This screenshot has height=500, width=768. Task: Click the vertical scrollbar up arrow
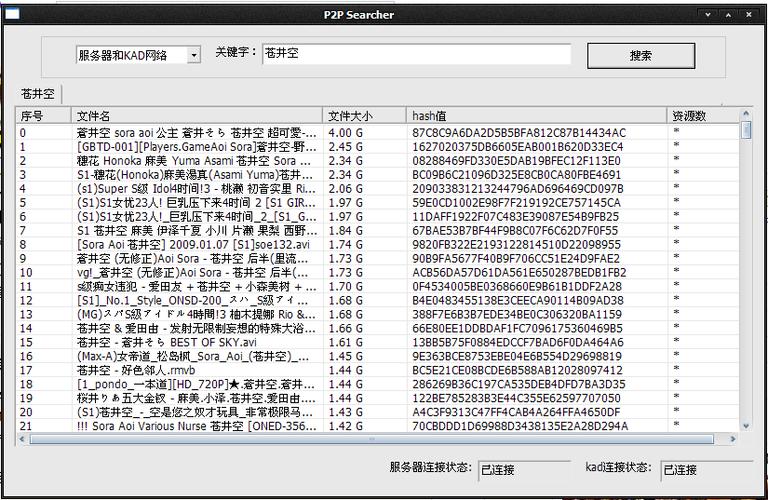[746, 114]
